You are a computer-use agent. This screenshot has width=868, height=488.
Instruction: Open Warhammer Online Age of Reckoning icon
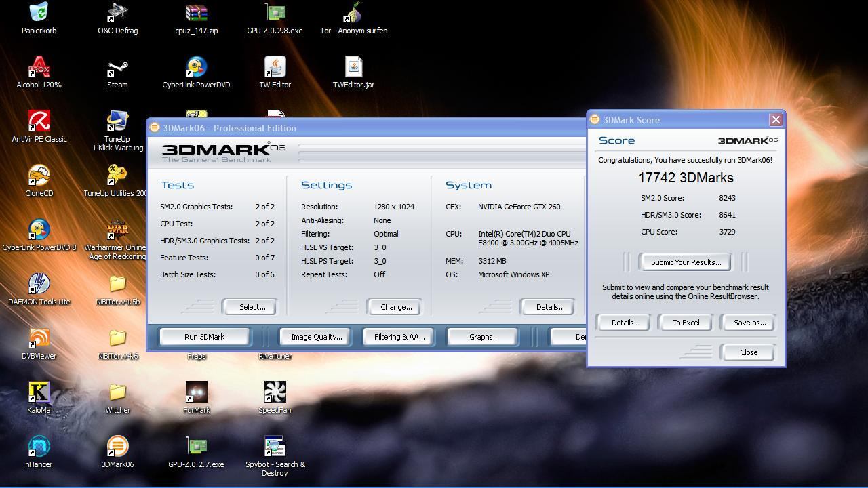tap(117, 230)
